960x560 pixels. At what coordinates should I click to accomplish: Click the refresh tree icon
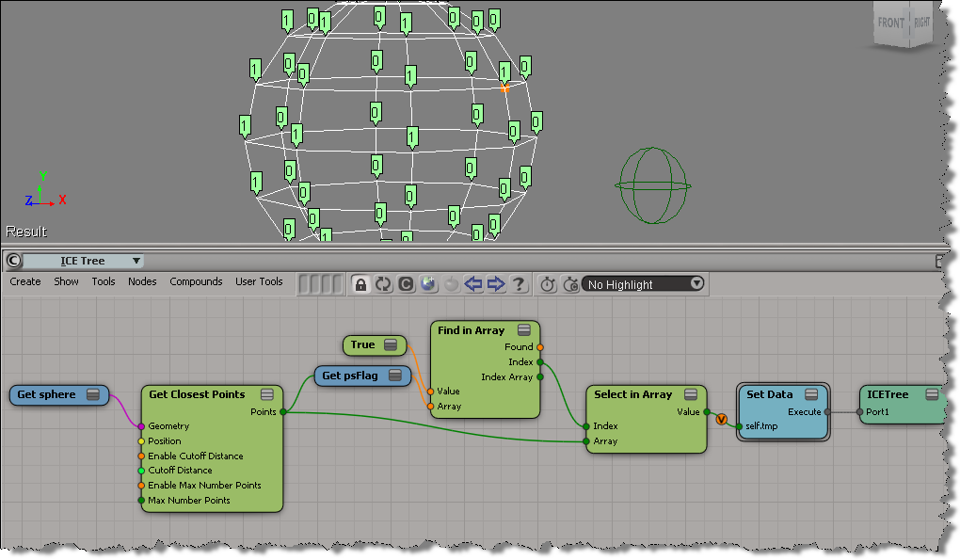(383, 284)
